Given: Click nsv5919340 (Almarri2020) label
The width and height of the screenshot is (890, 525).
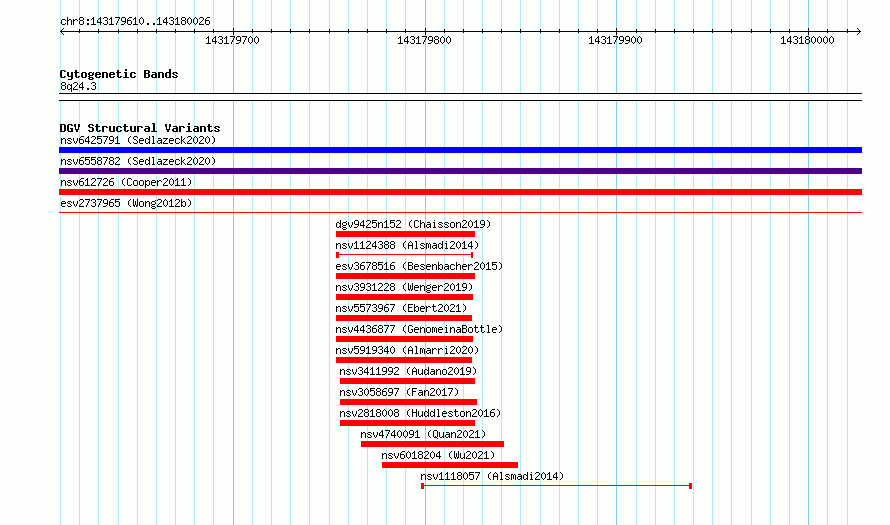Looking at the screenshot, I should pos(407,350).
